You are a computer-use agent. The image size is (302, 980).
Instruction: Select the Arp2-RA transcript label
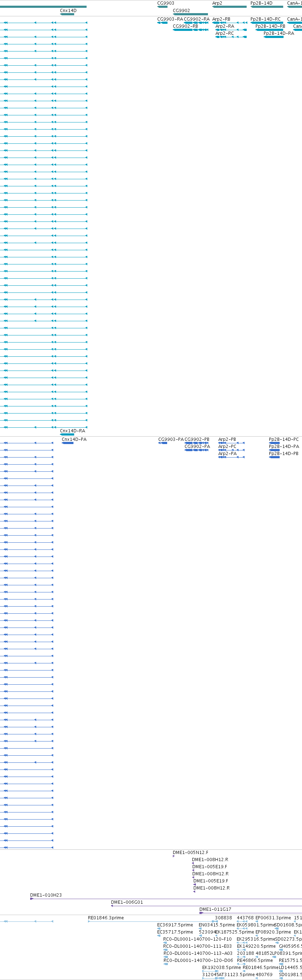coord(225,26)
